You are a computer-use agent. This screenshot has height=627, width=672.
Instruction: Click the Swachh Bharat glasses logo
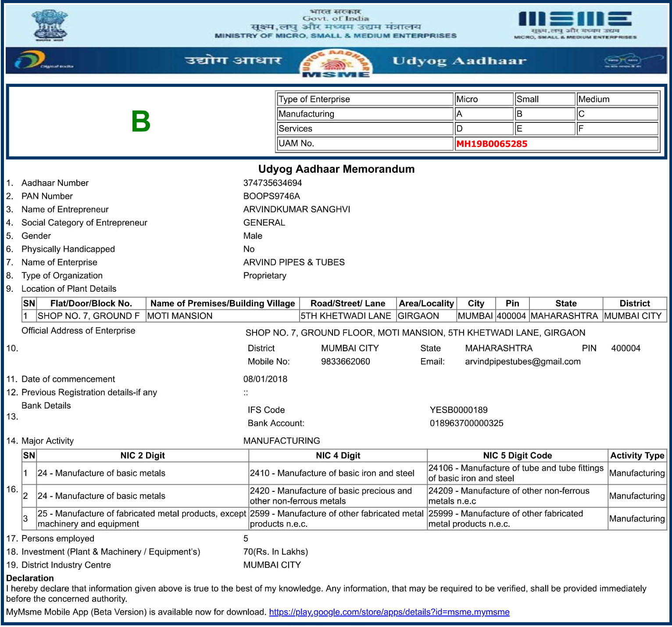(x=623, y=61)
